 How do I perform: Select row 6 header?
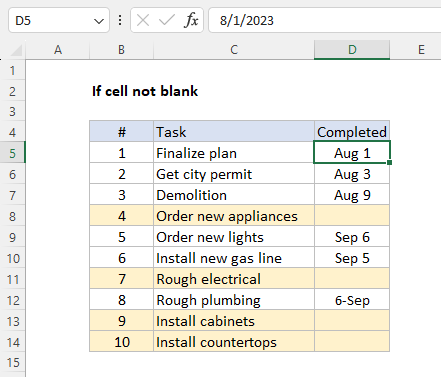tap(13, 174)
